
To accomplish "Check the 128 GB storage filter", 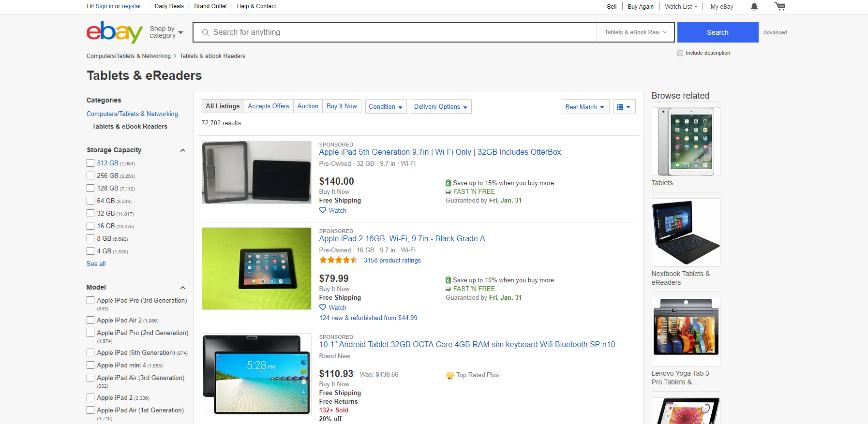I will [x=90, y=188].
